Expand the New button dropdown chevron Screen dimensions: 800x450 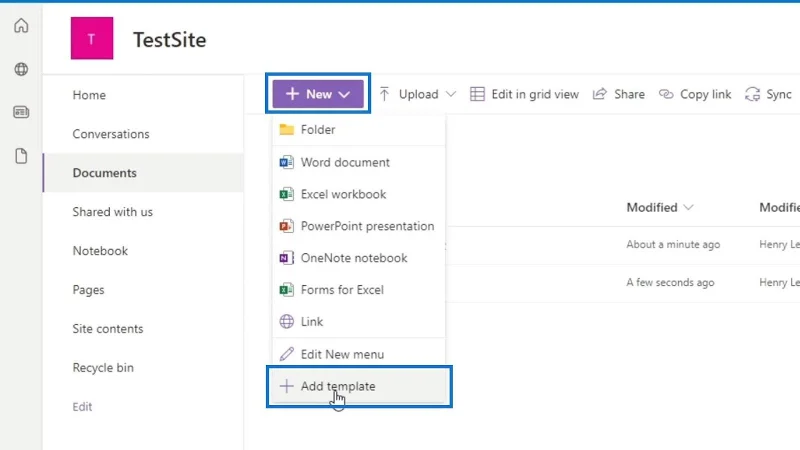tap(344, 94)
